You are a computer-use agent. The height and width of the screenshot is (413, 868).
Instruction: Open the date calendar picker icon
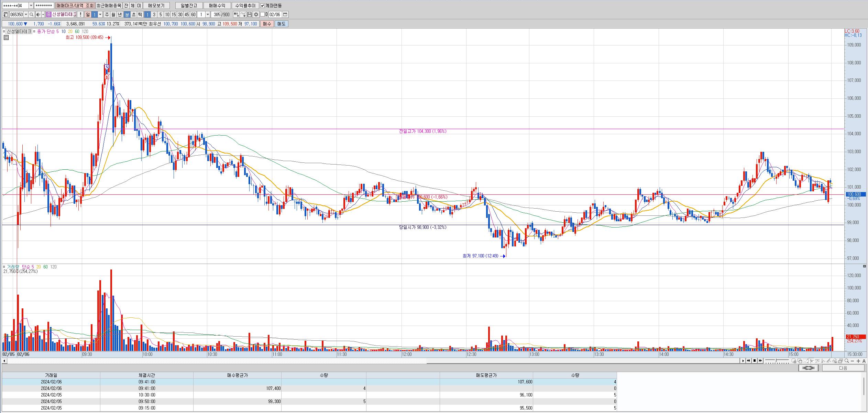coord(285,14)
